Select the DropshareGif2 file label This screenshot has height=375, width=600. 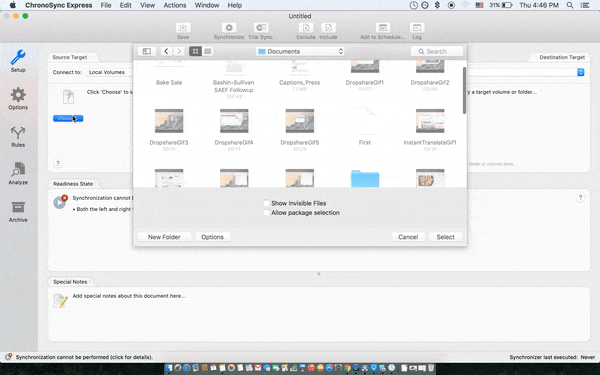tap(430, 82)
